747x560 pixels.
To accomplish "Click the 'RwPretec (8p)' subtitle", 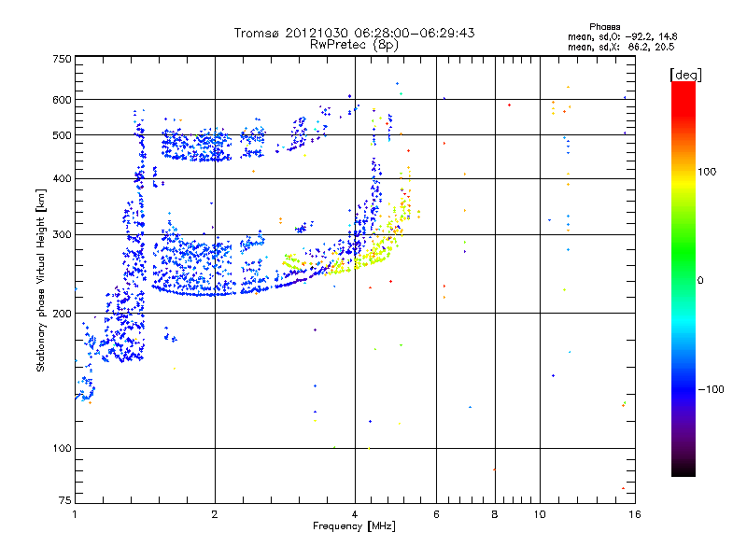I will [354, 45].
